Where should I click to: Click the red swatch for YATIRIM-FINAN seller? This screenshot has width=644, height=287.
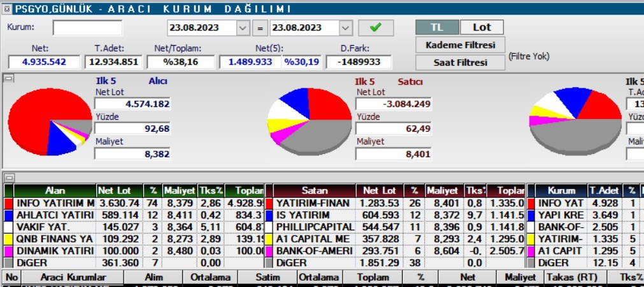click(269, 203)
